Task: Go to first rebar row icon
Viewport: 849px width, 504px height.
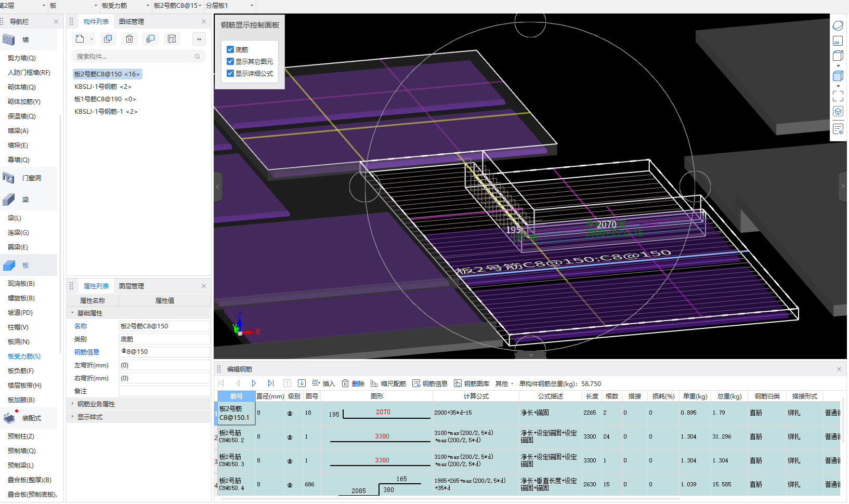Action: pyautogui.click(x=221, y=383)
